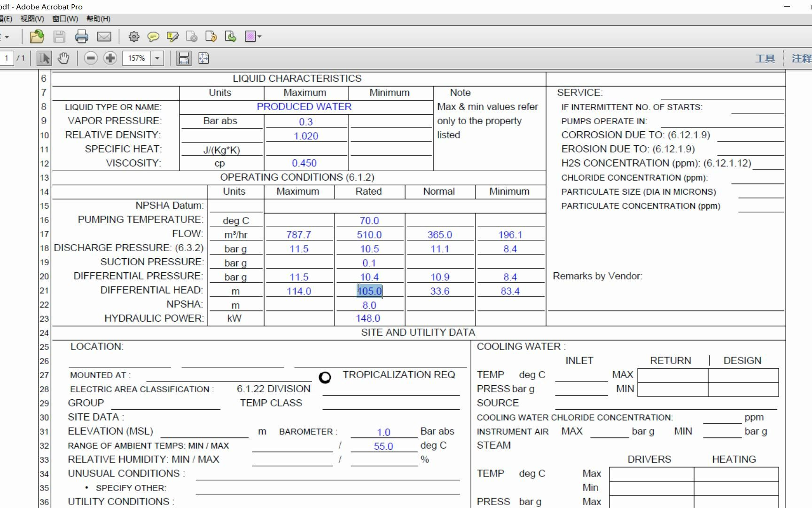This screenshot has height=508, width=812.
Task: Open the 注释 comments pane
Action: 801,58
